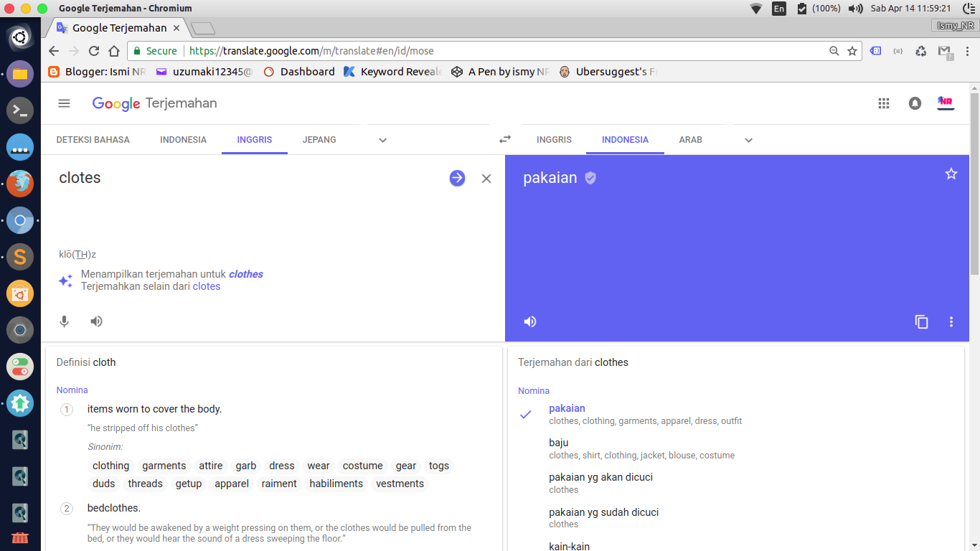Open the recycle extension icon
Image resolution: width=980 pixels, height=551 pixels.
[x=922, y=51]
